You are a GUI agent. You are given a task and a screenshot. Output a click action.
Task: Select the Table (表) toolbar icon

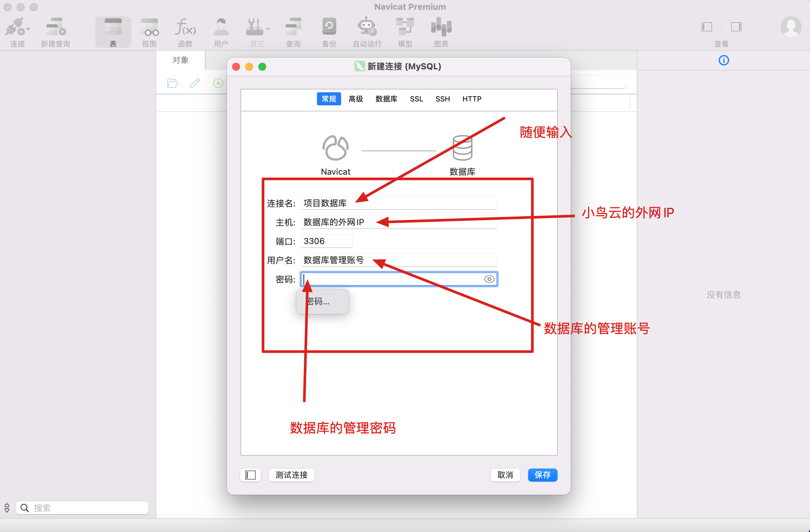coord(113,27)
